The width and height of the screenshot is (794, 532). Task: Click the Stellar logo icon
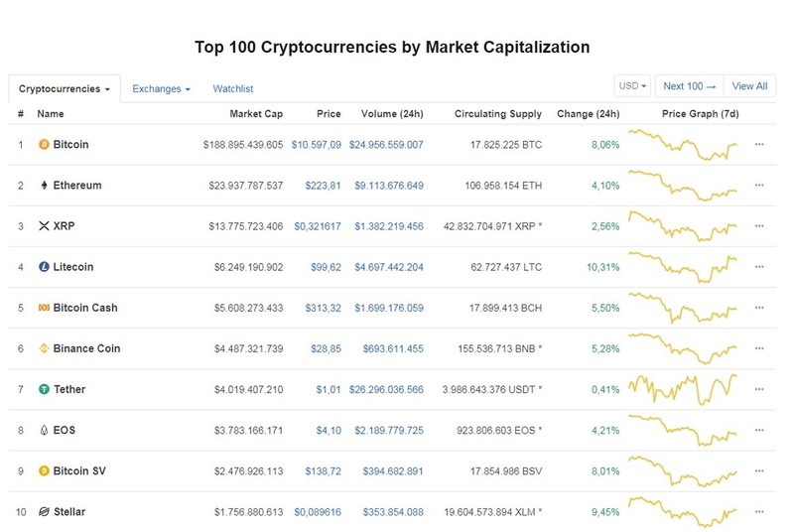pyautogui.click(x=44, y=512)
